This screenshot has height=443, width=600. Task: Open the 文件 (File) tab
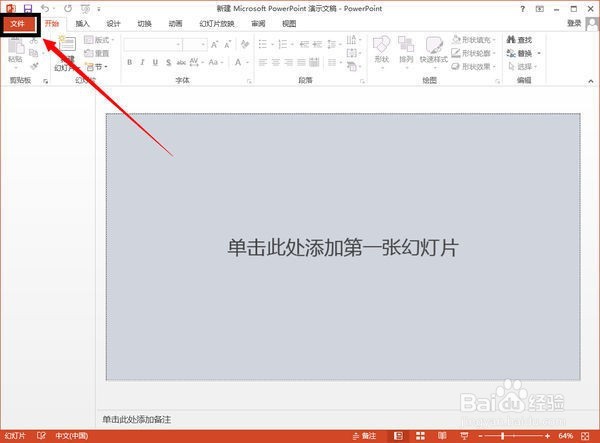click(20, 24)
